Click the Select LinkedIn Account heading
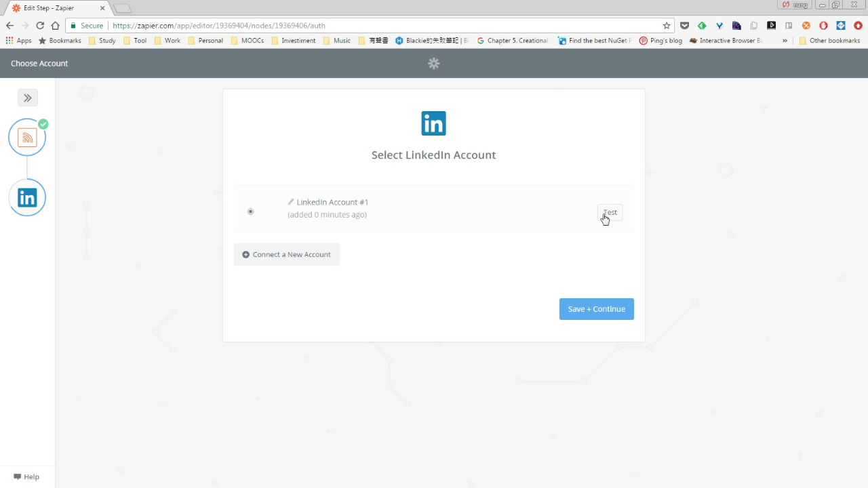Viewport: 868px width, 488px height. [x=434, y=155]
